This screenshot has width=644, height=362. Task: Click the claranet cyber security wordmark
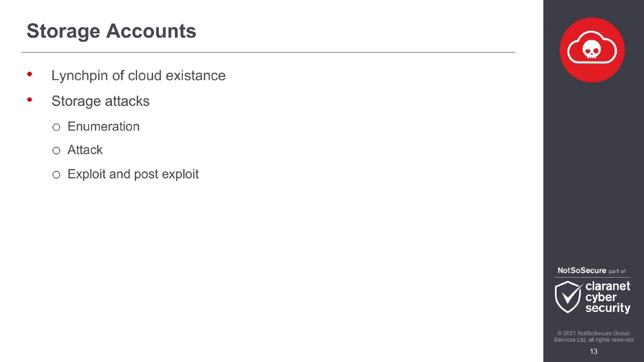pyautogui.click(x=608, y=298)
